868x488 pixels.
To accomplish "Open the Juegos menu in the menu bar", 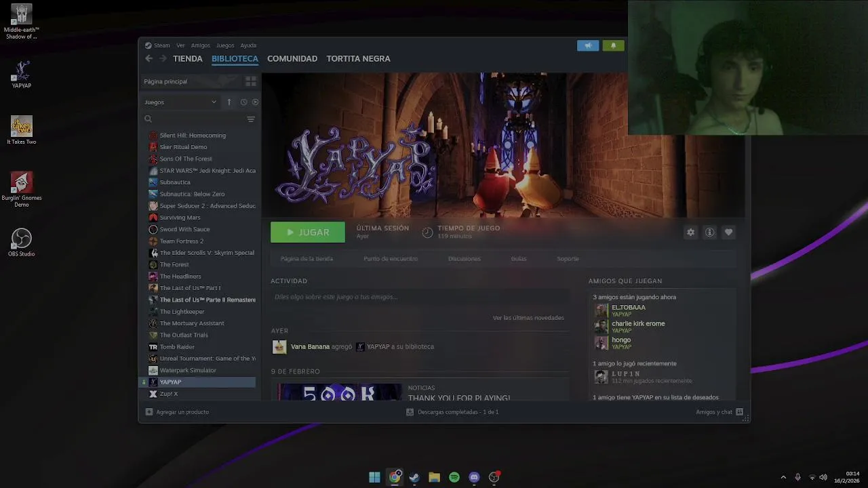I will coord(225,45).
